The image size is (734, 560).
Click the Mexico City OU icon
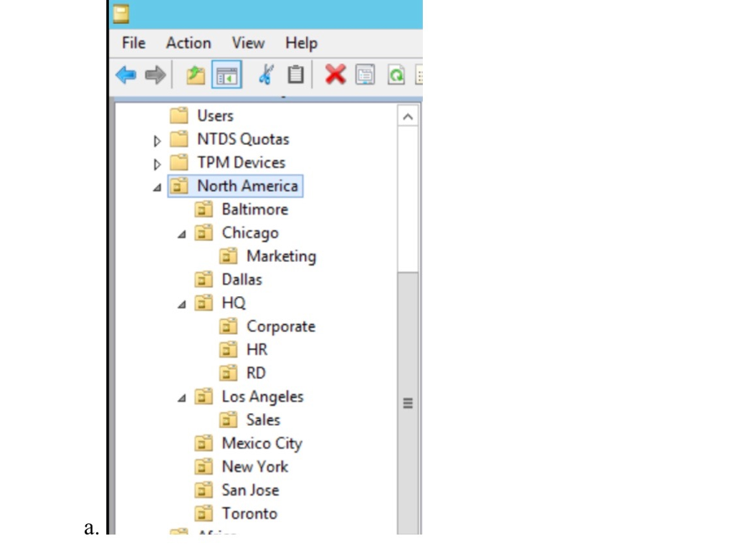tap(204, 443)
